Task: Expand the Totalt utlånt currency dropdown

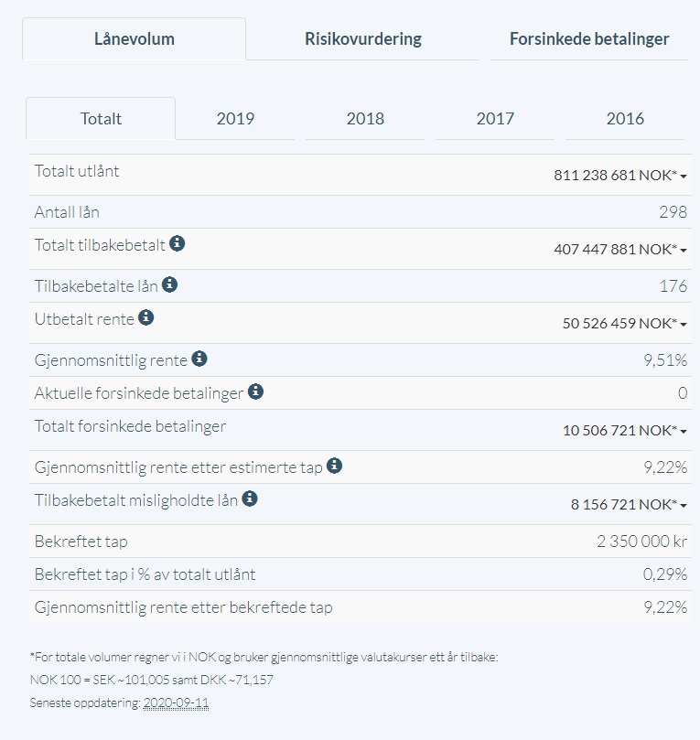Action: [x=619, y=175]
